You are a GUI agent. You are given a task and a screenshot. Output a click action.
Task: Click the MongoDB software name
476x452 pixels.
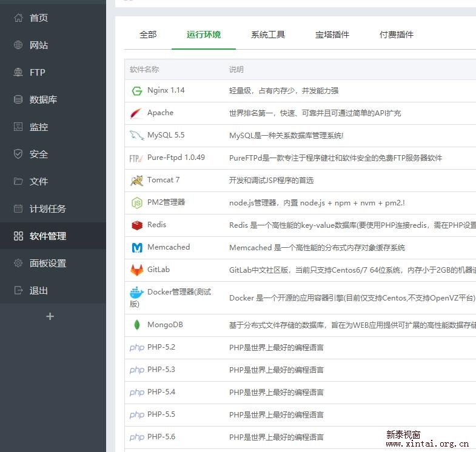click(165, 325)
